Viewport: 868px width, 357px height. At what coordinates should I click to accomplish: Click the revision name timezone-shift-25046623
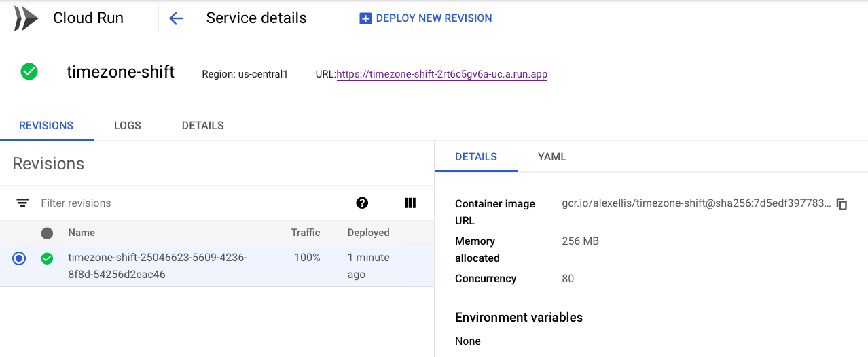[x=158, y=266]
